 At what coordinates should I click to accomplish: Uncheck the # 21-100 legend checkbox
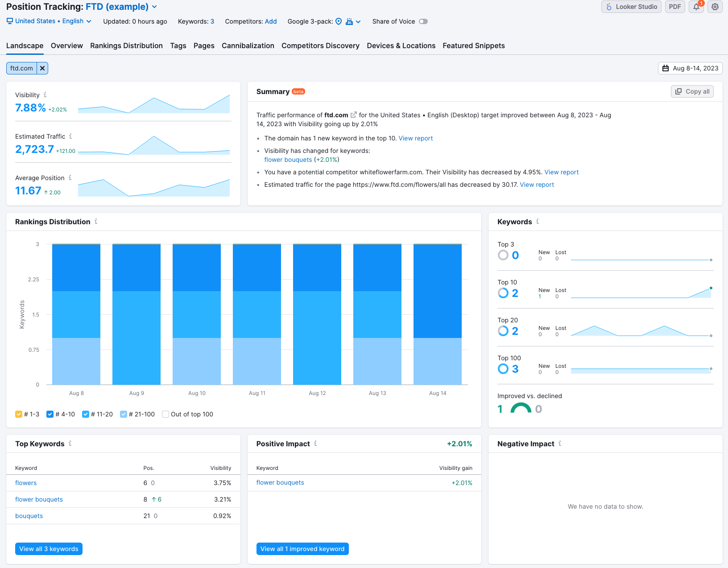click(x=124, y=414)
